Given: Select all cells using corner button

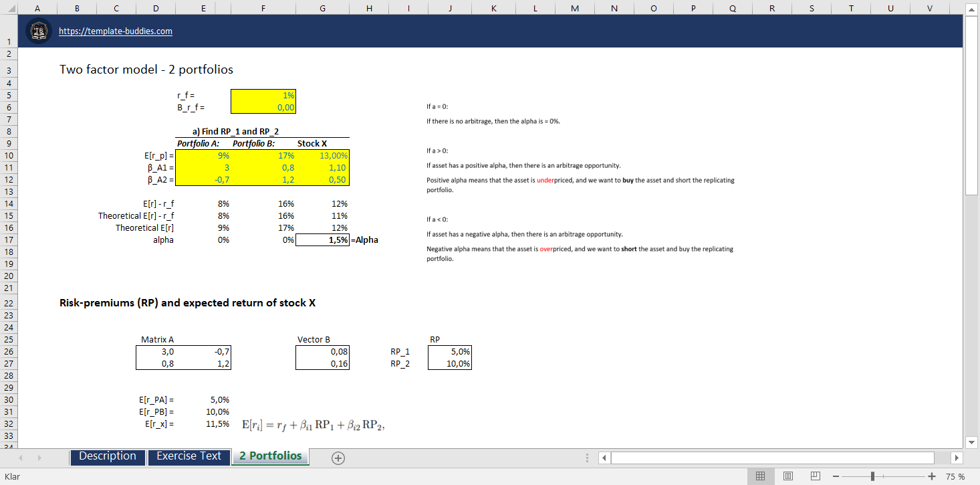Looking at the screenshot, I should pos(9,8).
